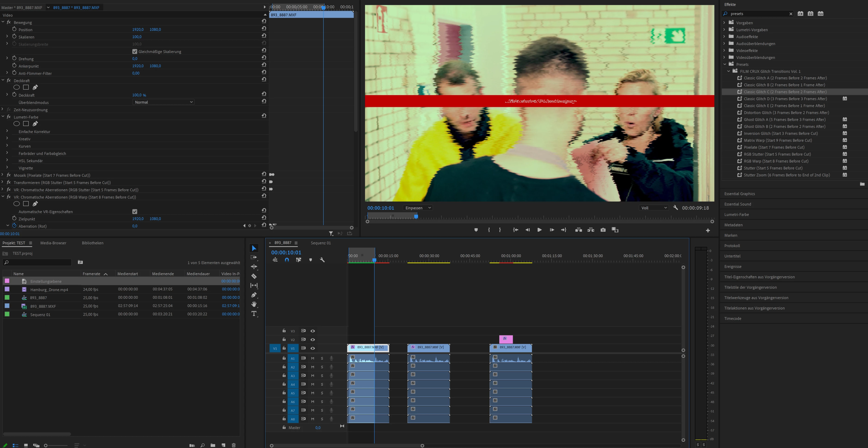Select the Type tool
This screenshot has width=868, height=448.
pos(254,314)
